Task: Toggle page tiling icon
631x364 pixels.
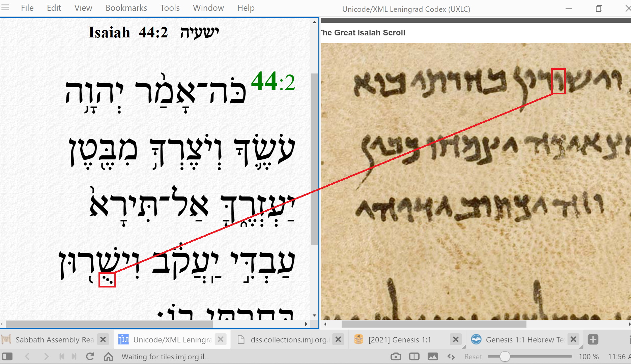Action: pyautogui.click(x=414, y=357)
